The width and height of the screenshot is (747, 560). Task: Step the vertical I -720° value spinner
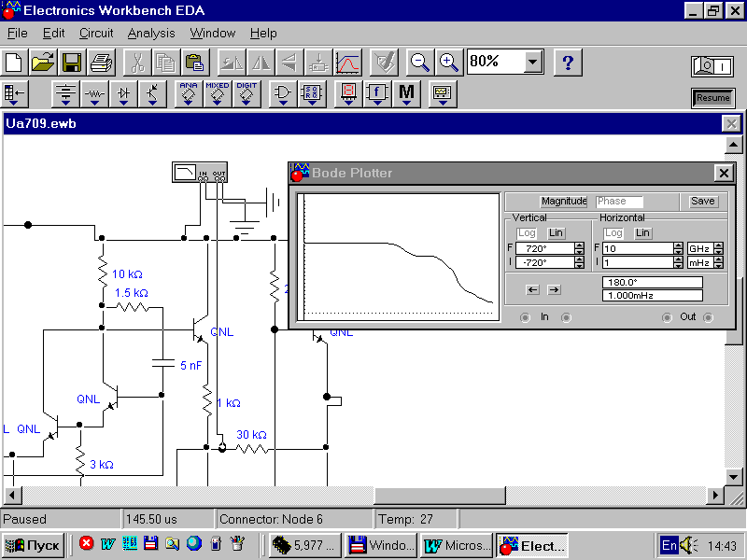579,262
